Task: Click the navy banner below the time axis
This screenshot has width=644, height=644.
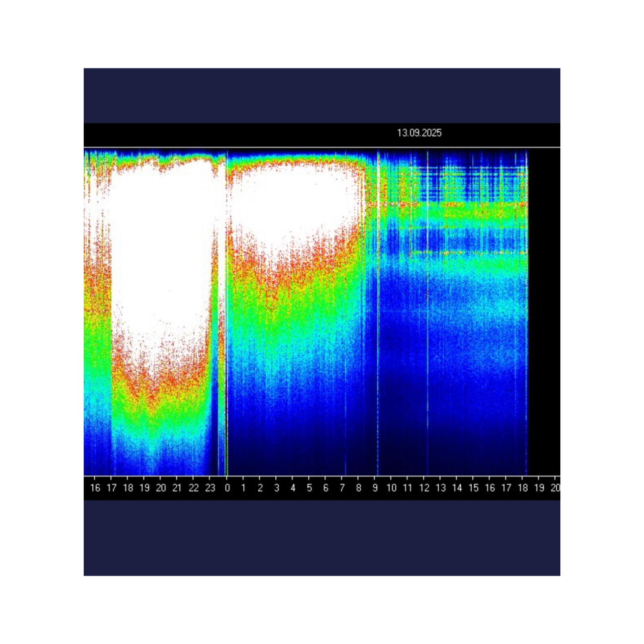Action: [x=322, y=538]
